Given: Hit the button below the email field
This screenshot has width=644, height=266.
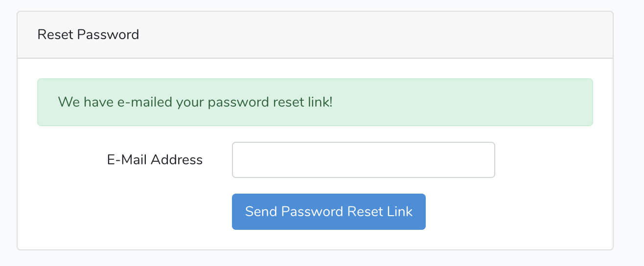Looking at the screenshot, I should coord(328,212).
